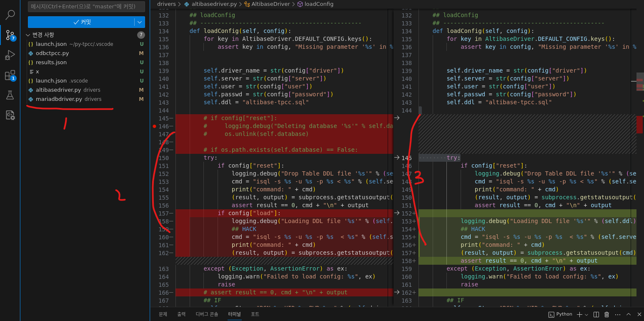
Task: Click the commit message input field
Action: [x=86, y=7]
